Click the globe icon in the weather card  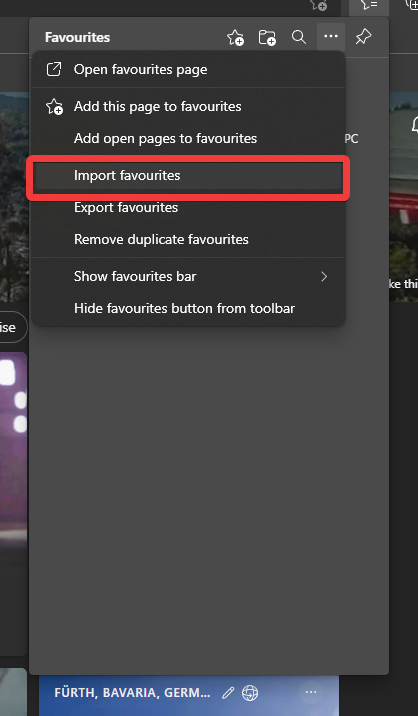250,693
